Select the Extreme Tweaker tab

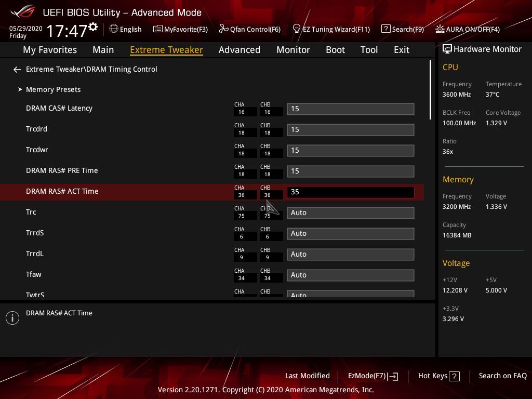pos(166,50)
